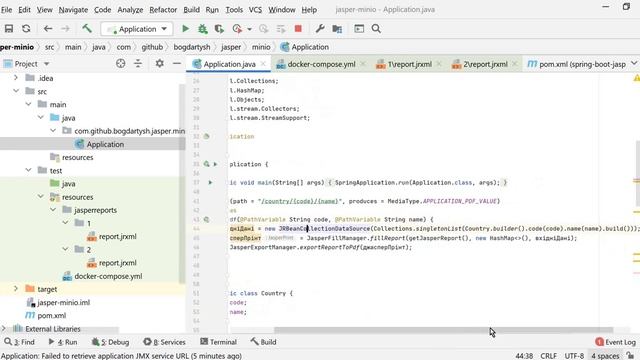Click the editor horizontal scrollbar
The height and width of the screenshot is (360, 640).
443,330
